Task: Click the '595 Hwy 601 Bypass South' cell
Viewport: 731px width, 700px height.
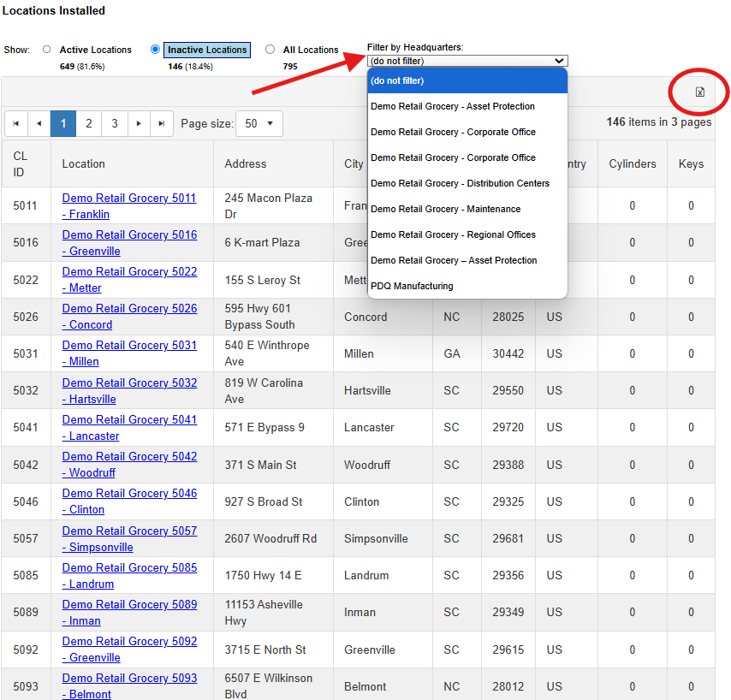Action: (x=273, y=317)
